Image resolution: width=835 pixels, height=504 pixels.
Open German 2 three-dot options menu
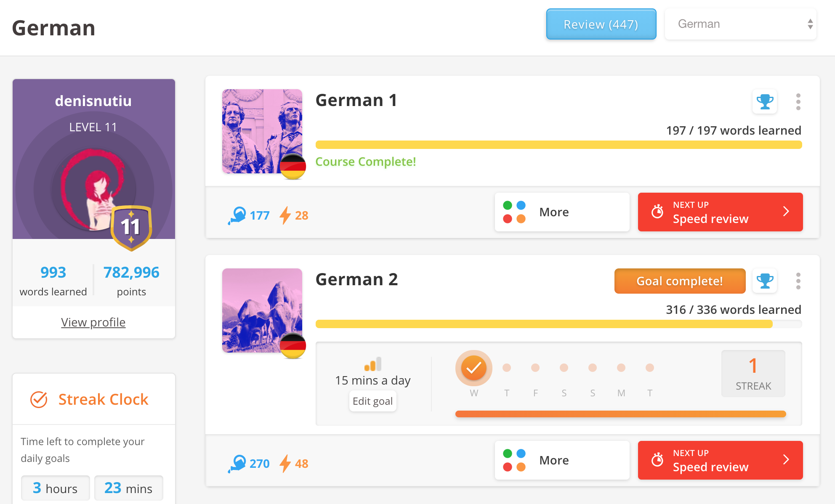pyautogui.click(x=798, y=281)
